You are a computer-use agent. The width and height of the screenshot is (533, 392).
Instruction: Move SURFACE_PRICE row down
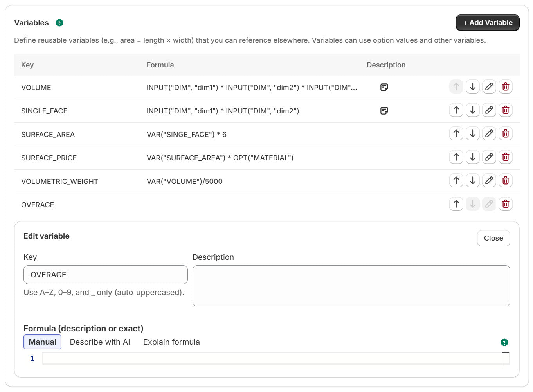point(473,157)
